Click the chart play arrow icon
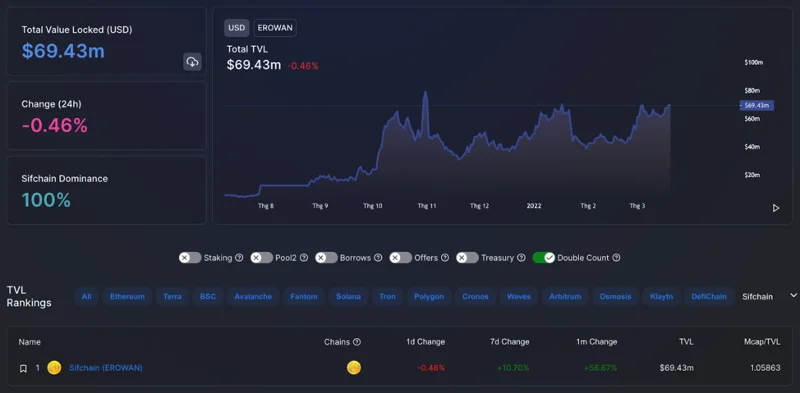The image size is (800, 393). (x=776, y=208)
